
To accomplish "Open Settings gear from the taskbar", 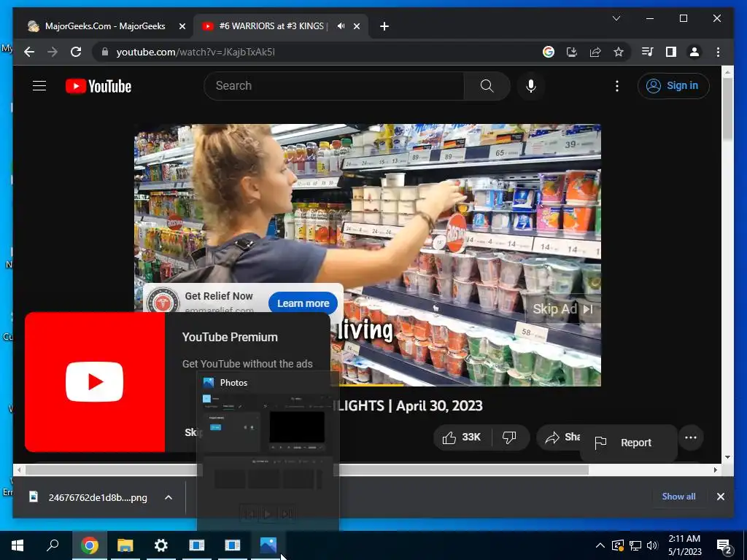I will [161, 545].
